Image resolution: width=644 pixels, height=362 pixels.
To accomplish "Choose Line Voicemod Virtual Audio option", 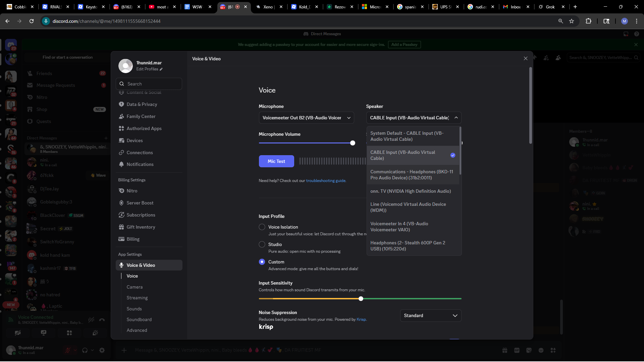I will (x=413, y=207).
